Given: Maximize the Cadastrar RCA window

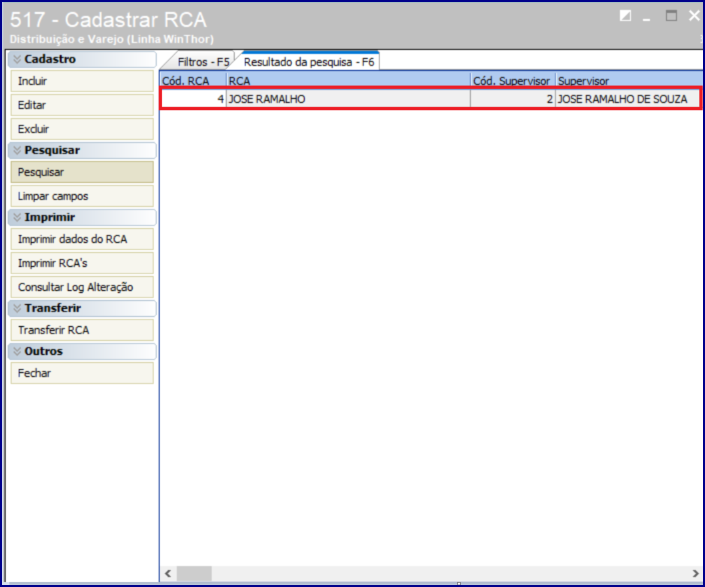Looking at the screenshot, I should tap(671, 16).
